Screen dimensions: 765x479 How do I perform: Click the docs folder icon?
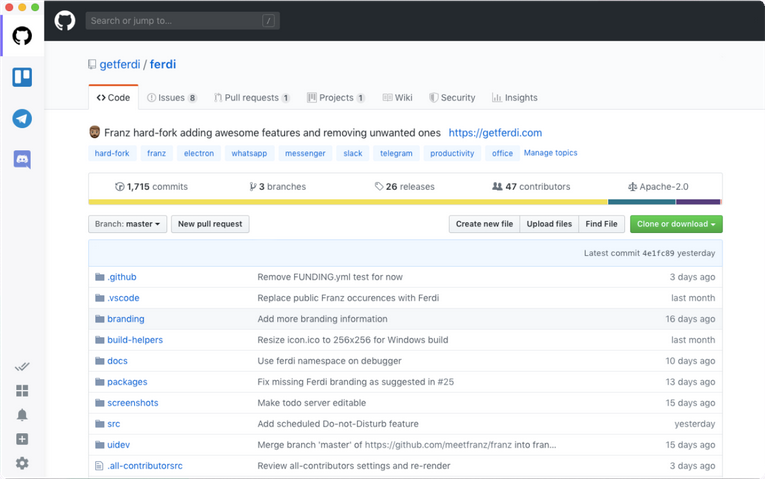click(100, 361)
